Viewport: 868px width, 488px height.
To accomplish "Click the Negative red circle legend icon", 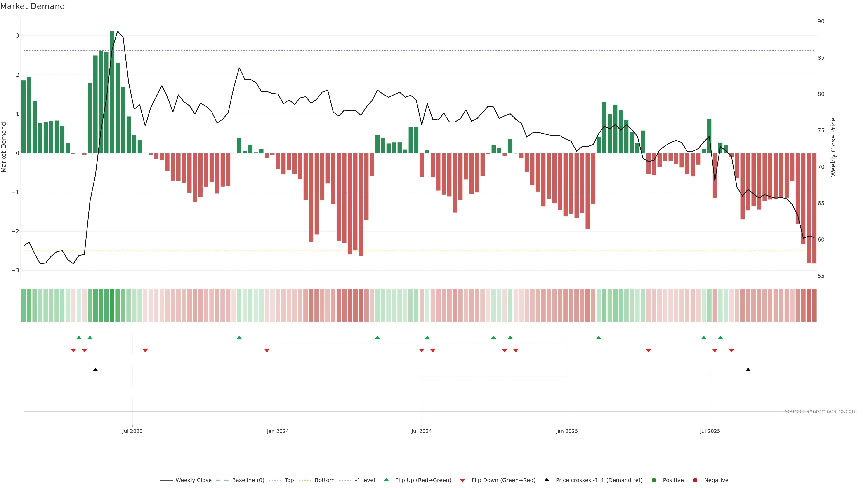I will [695, 480].
